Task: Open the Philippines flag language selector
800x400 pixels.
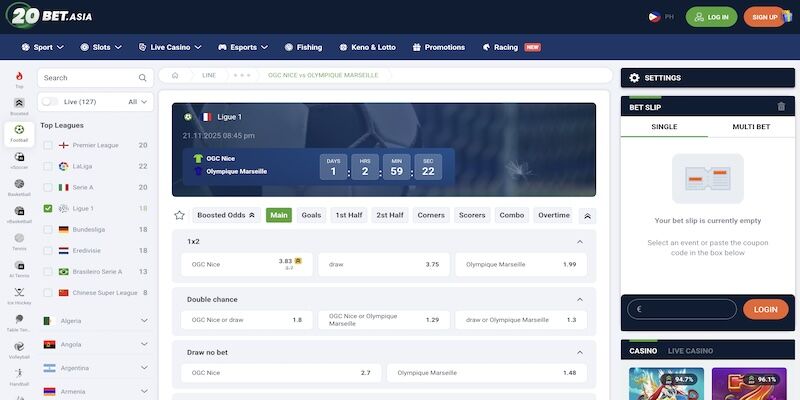Action: pos(654,17)
